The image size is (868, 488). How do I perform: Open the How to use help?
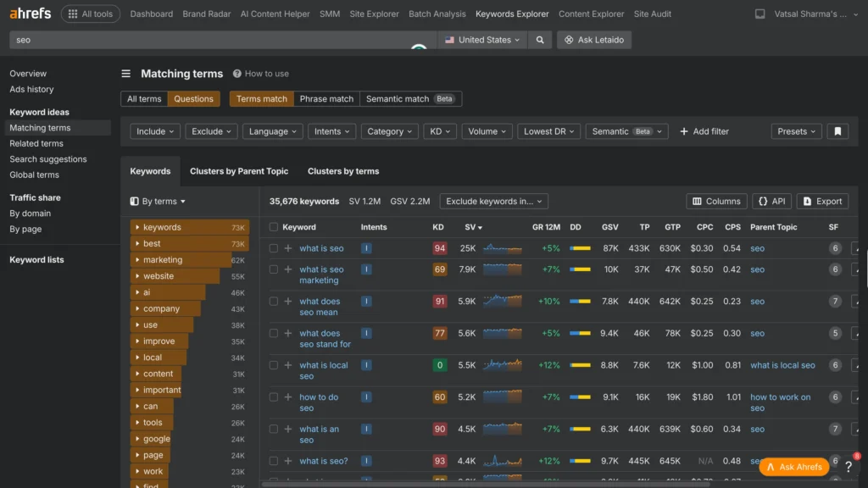pos(261,74)
